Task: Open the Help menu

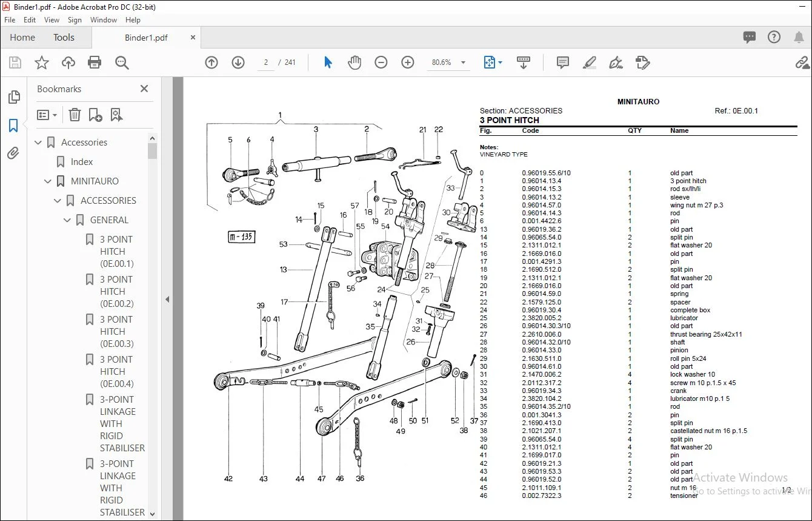Action: [133, 20]
